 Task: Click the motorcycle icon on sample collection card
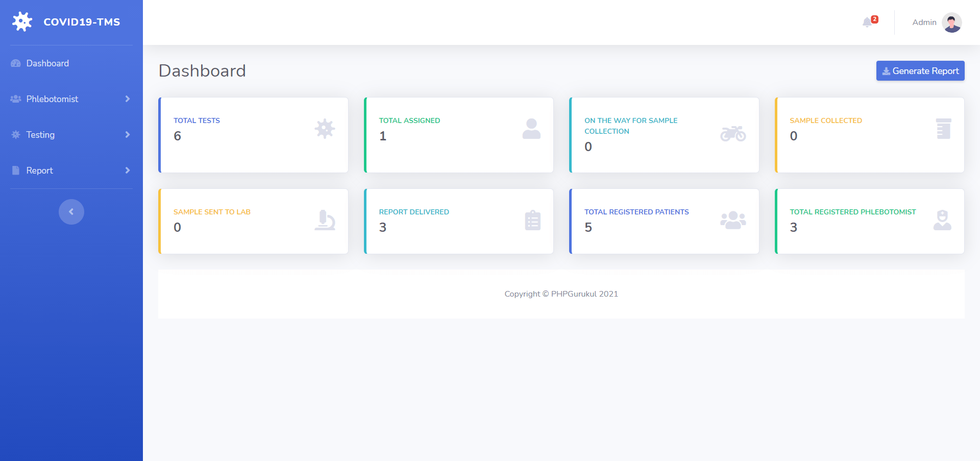733,134
